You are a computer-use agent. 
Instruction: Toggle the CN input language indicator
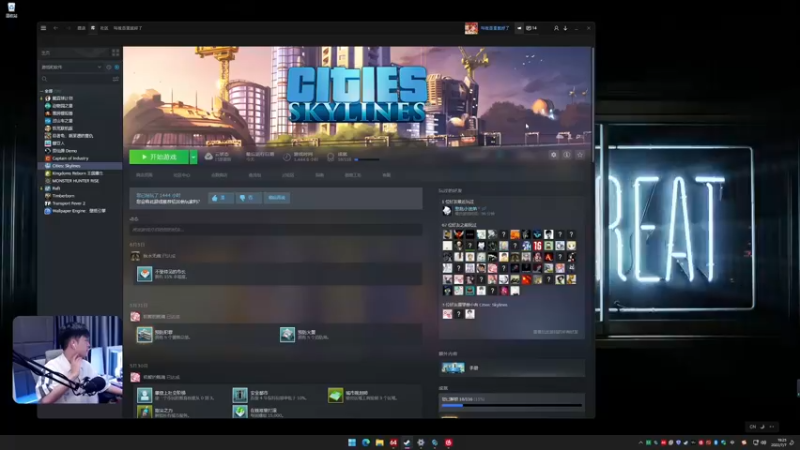753,427
